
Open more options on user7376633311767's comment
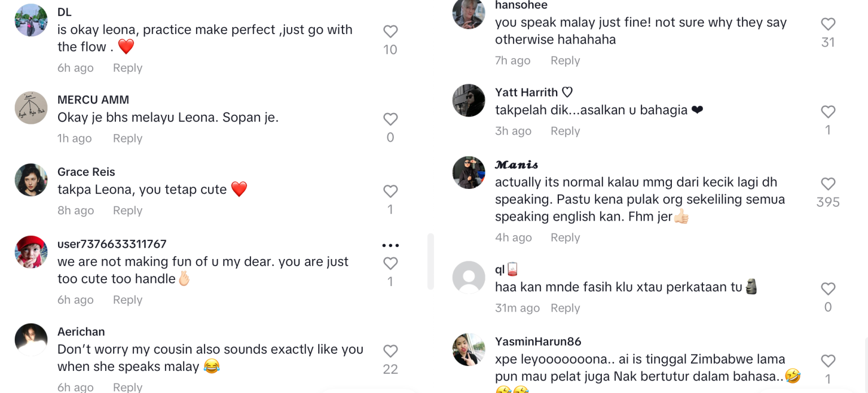pyautogui.click(x=390, y=244)
